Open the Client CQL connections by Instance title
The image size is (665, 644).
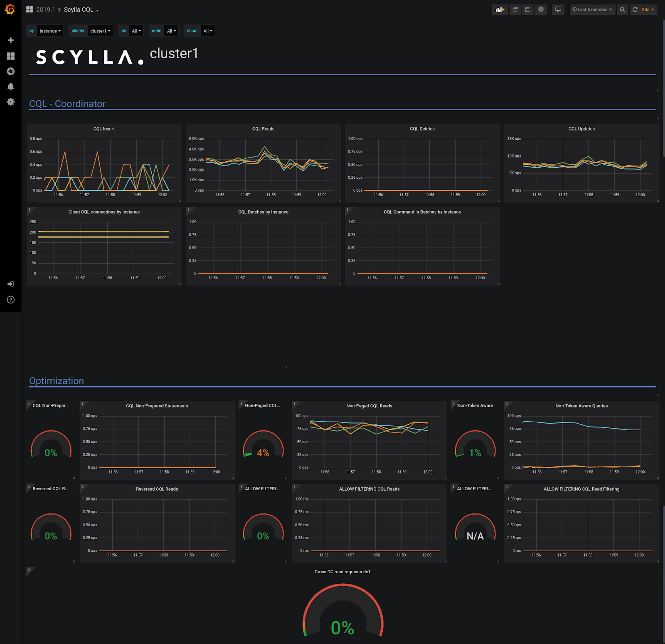click(x=104, y=212)
